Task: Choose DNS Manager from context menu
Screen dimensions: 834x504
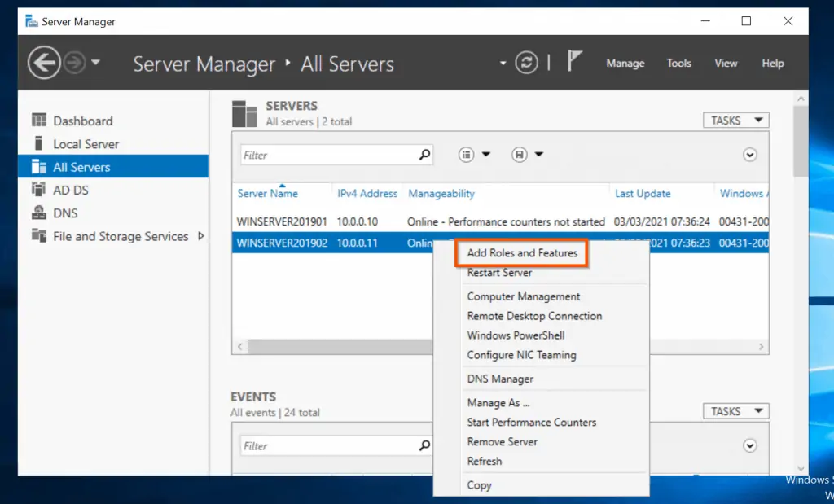Action: [x=500, y=379]
